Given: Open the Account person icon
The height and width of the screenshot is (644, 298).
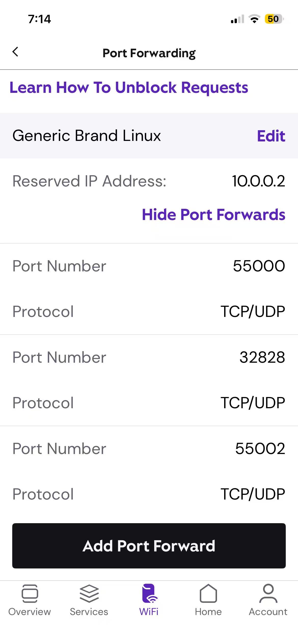Looking at the screenshot, I should tap(268, 593).
